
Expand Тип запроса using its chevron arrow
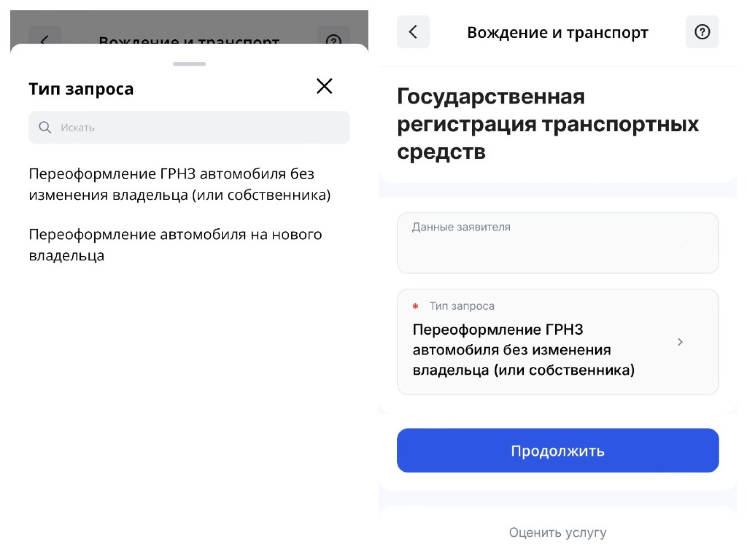680,342
